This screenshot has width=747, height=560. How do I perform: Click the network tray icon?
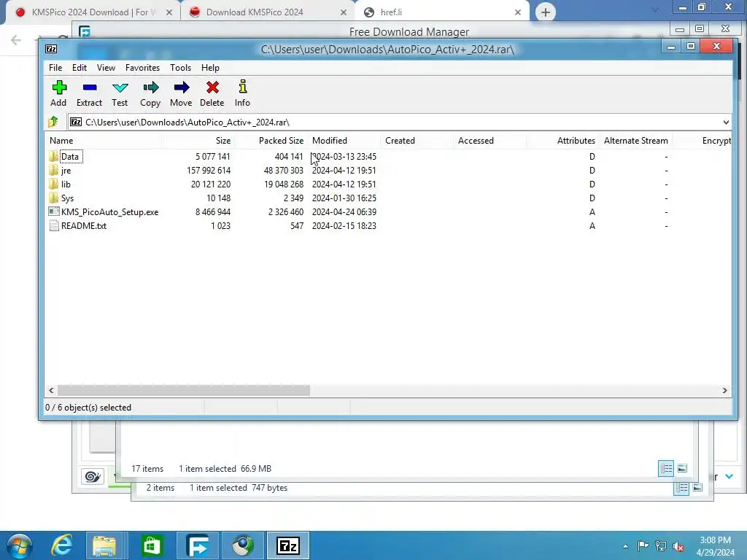pos(661,545)
